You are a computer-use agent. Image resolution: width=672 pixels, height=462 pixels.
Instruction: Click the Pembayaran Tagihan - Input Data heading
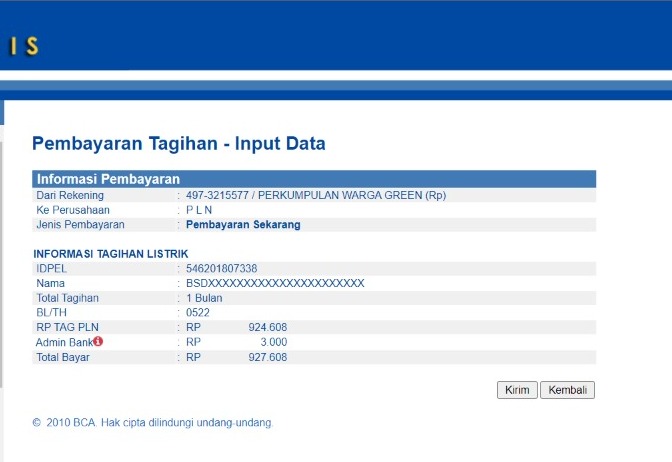tap(178, 144)
